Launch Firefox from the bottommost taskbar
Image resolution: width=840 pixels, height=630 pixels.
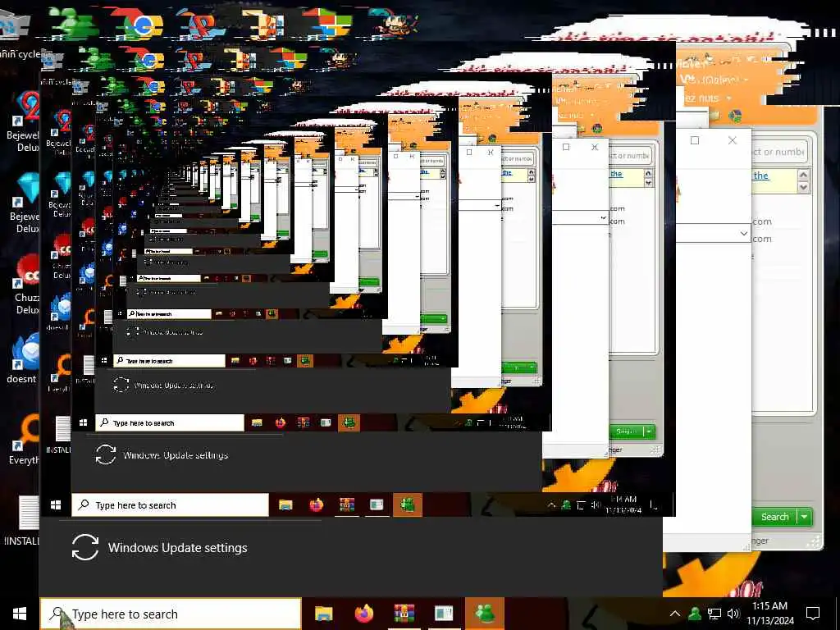(363, 614)
